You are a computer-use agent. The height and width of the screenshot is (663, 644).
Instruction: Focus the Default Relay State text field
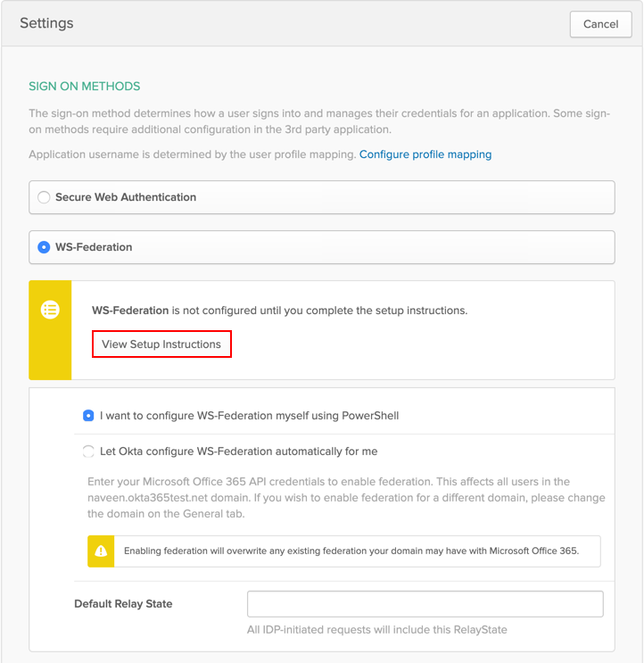click(x=425, y=604)
